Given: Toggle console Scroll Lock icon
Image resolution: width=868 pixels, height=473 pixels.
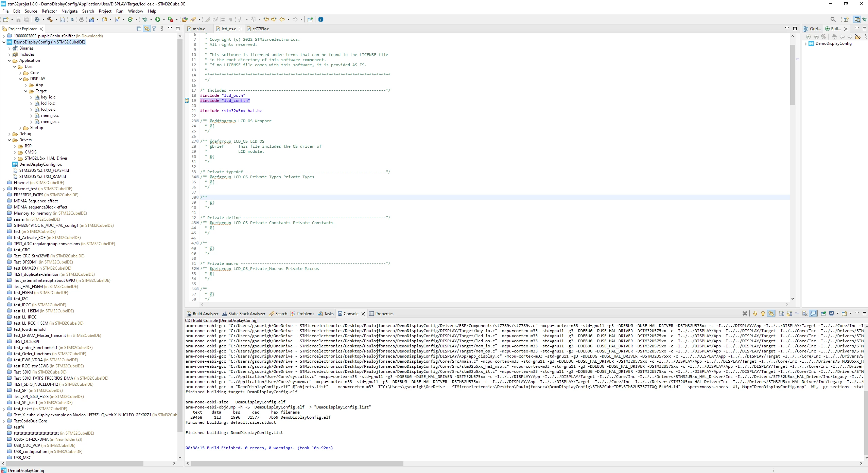Looking at the screenshot, I should click(789, 313).
